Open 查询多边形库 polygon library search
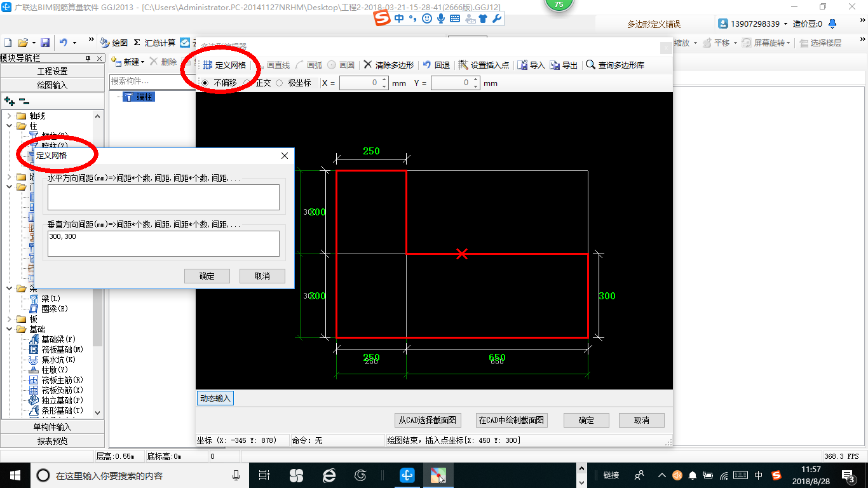 (615, 65)
